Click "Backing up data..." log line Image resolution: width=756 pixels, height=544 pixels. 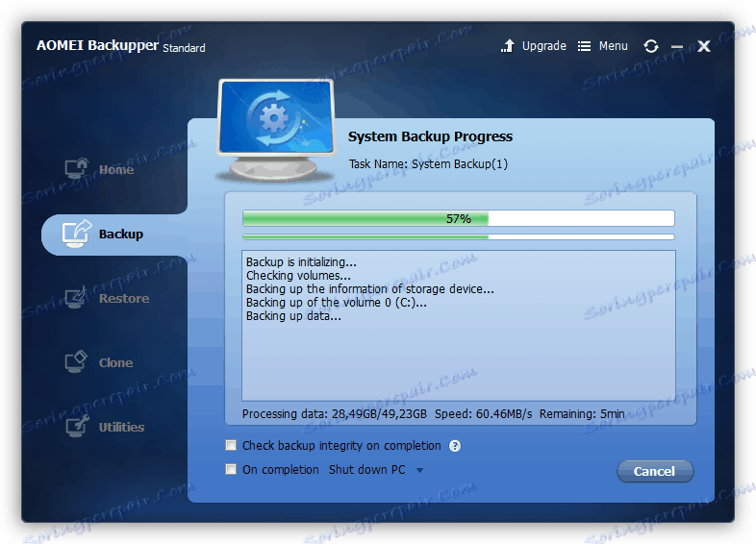click(x=293, y=316)
